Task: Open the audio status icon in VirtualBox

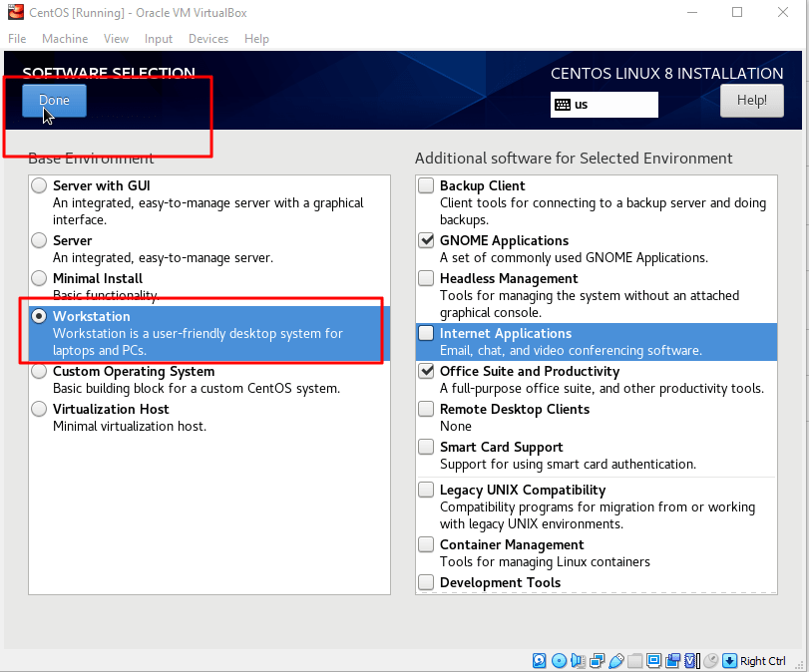Action: 578,661
